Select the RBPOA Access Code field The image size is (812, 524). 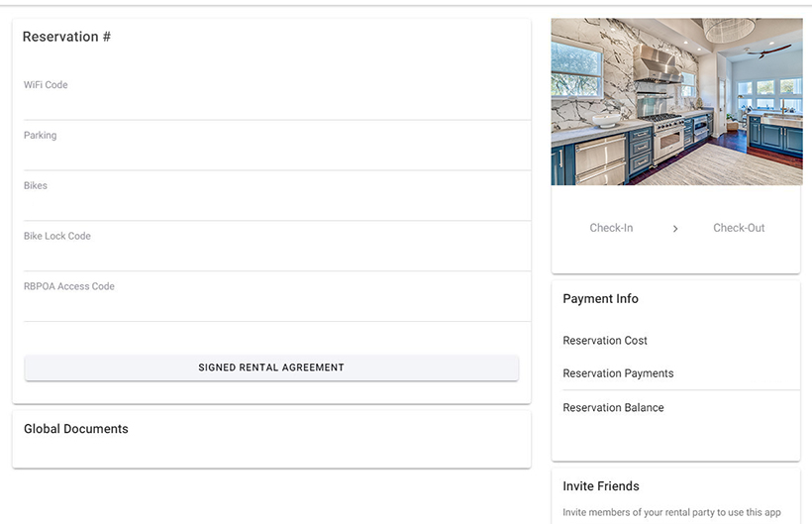coord(277,296)
